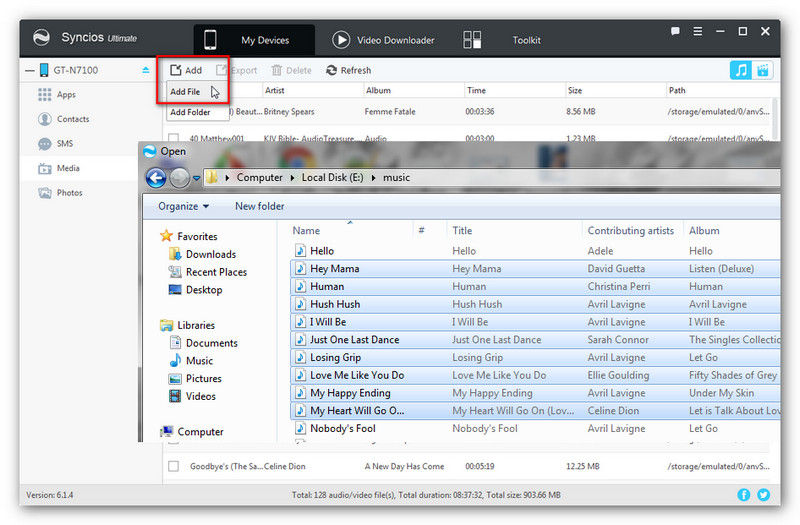Click the Forward arrow in Open dialog
This screenshot has width=800, height=525.
coord(179,178)
